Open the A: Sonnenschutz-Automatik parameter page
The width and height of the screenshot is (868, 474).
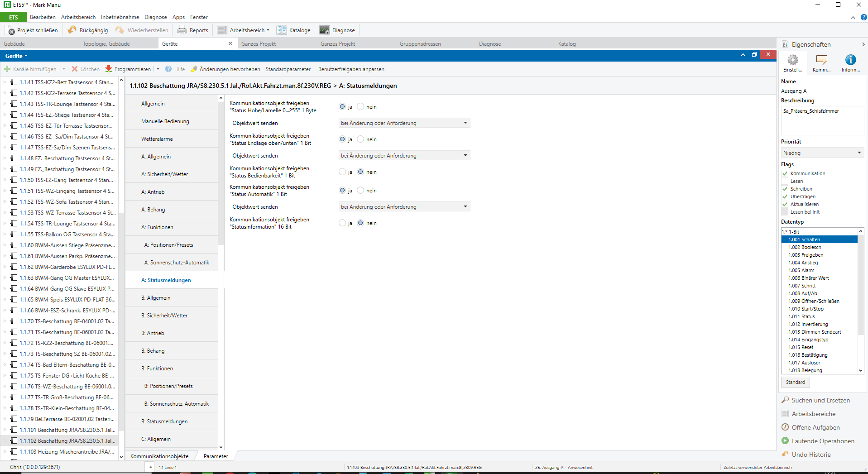pyautogui.click(x=176, y=263)
